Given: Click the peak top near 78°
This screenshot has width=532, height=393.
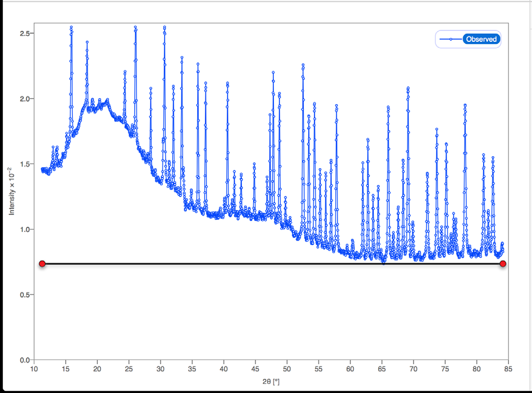Looking at the screenshot, I should (465, 105).
